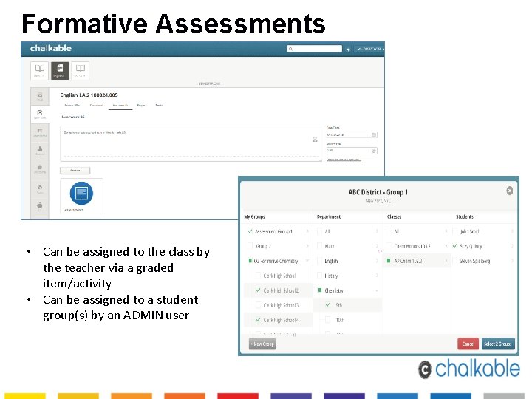Click the calendar icon in Due Date field
The height and width of the screenshot is (399, 532).
pos(374,134)
